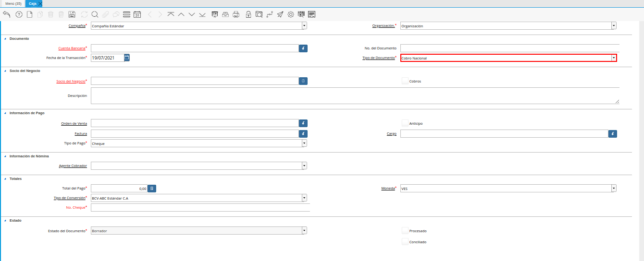Click lookup button beside Socio del Negocio field
Viewport: 644px width, 261px height.
coord(303,81)
